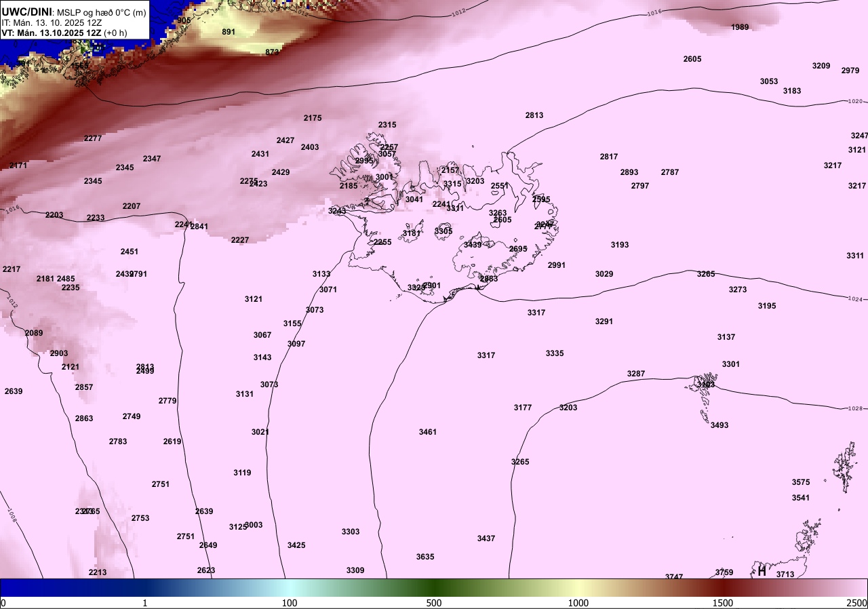Image resolution: width=868 pixels, height=609 pixels.
Task: Click the 3635 height value
Action: 425,557
